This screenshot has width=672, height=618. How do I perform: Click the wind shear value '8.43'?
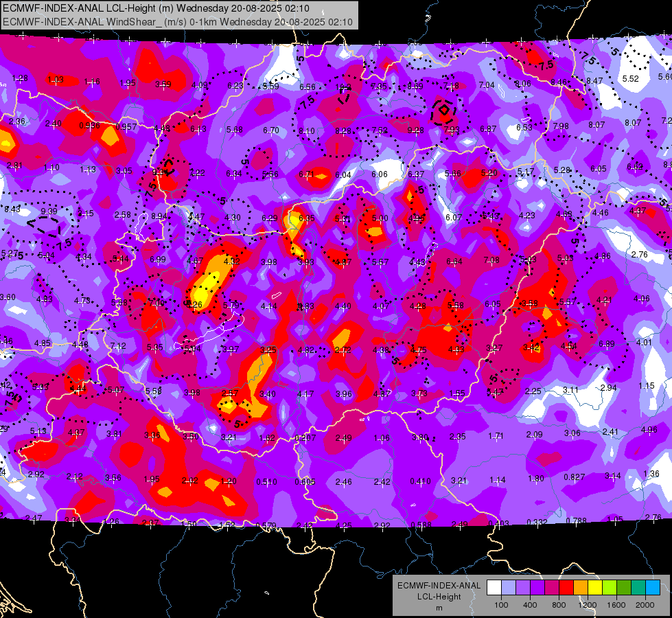(12, 209)
